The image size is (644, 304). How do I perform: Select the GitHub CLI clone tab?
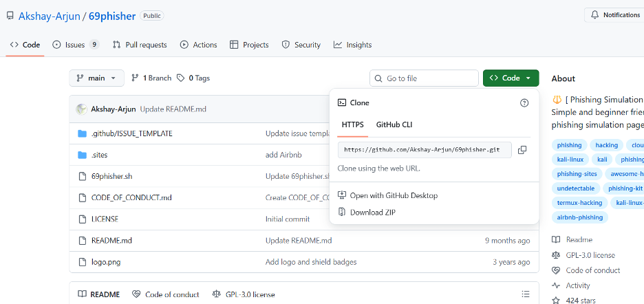click(x=394, y=124)
